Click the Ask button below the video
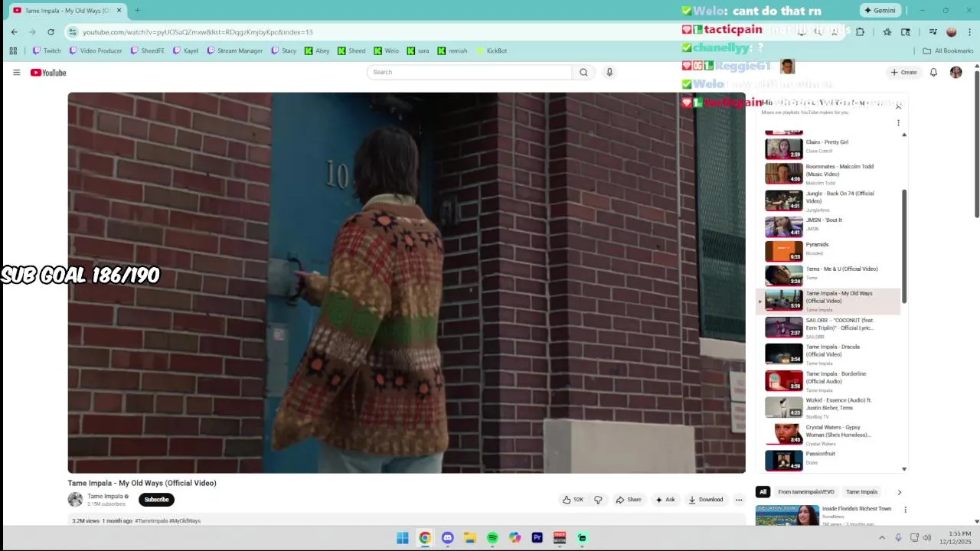This screenshot has height=551, width=980. click(665, 500)
